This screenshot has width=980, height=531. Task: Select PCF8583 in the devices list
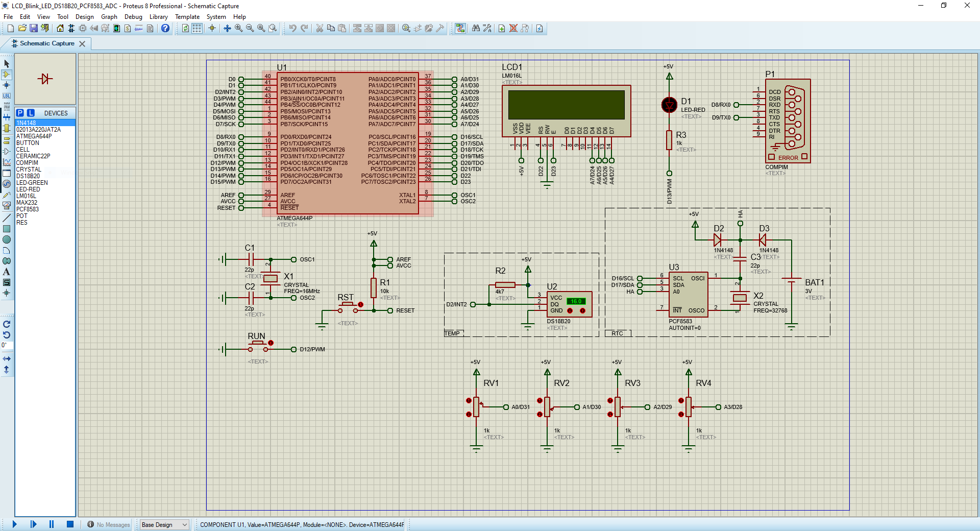coord(45,209)
